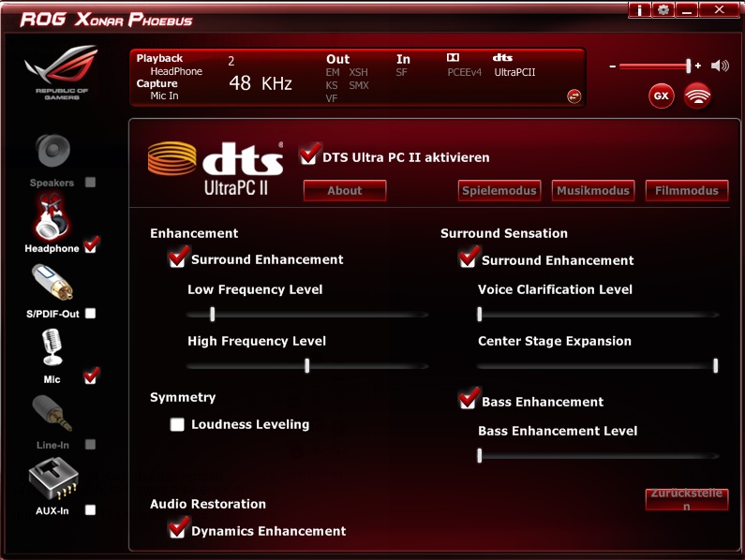Click the Voice Clarification Level slider
This screenshot has width=745, height=560.
pyautogui.click(x=598, y=314)
